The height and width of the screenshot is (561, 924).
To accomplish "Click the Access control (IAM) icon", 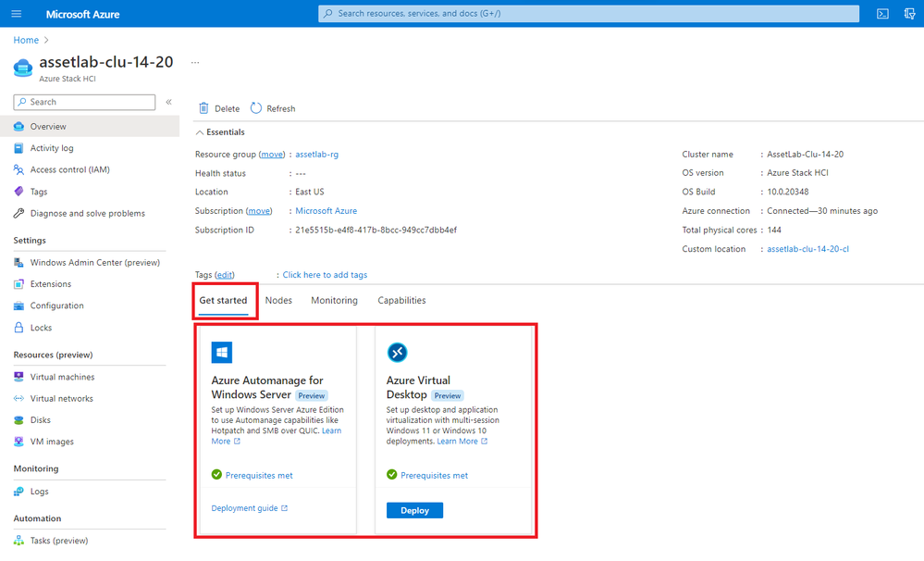I will tap(18, 170).
